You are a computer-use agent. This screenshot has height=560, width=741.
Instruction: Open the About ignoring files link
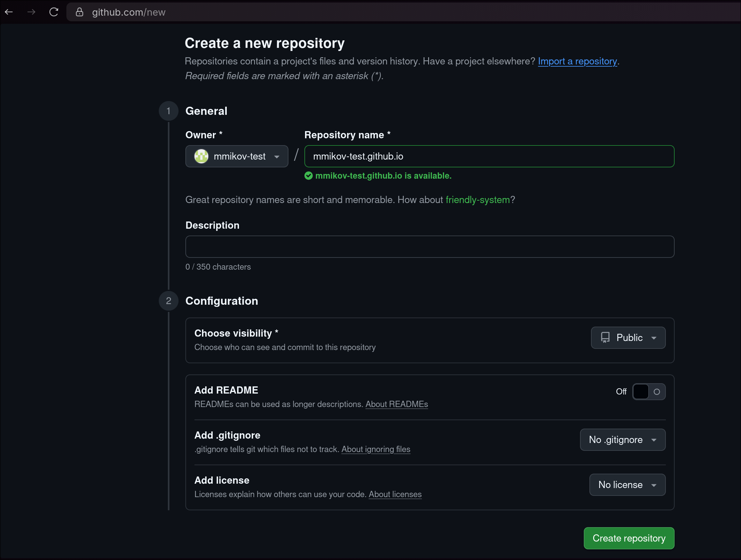(x=376, y=449)
